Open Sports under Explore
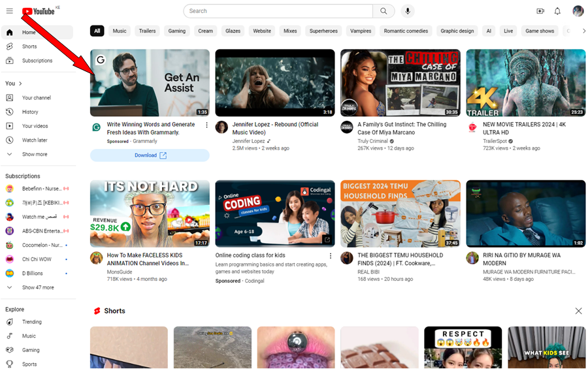Viewport: 588px width, 369px height. coord(37,364)
